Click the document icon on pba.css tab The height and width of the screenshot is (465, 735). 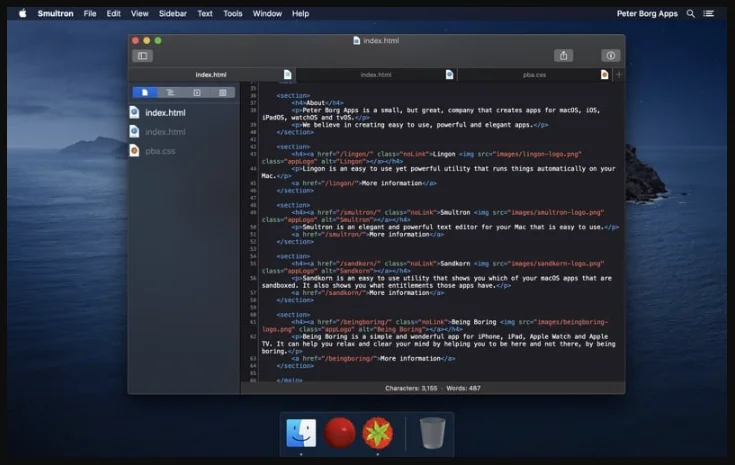pos(604,75)
